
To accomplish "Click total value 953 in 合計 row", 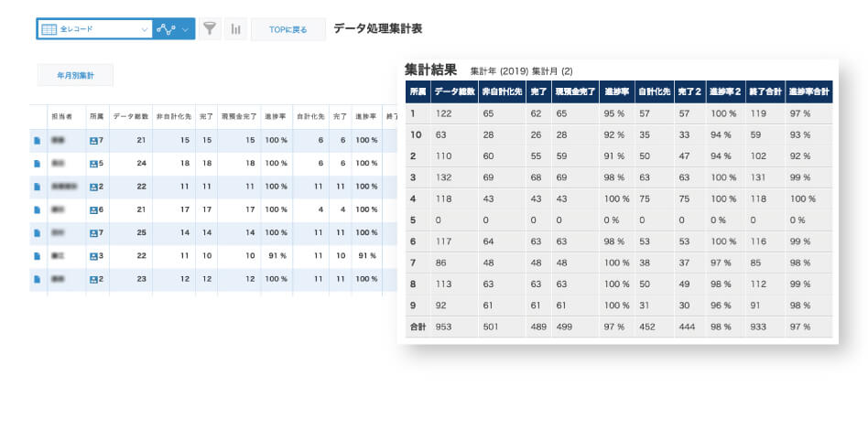I will (x=443, y=327).
